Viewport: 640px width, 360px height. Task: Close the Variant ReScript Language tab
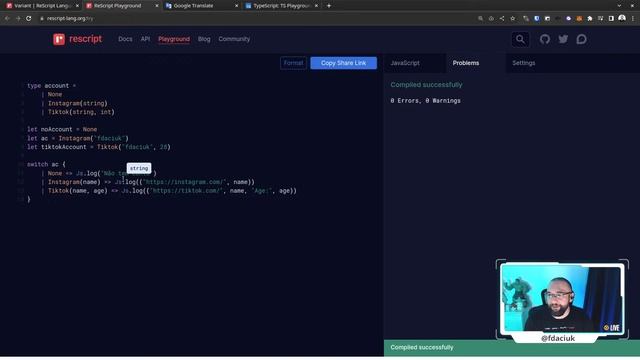pyautogui.click(x=77, y=6)
